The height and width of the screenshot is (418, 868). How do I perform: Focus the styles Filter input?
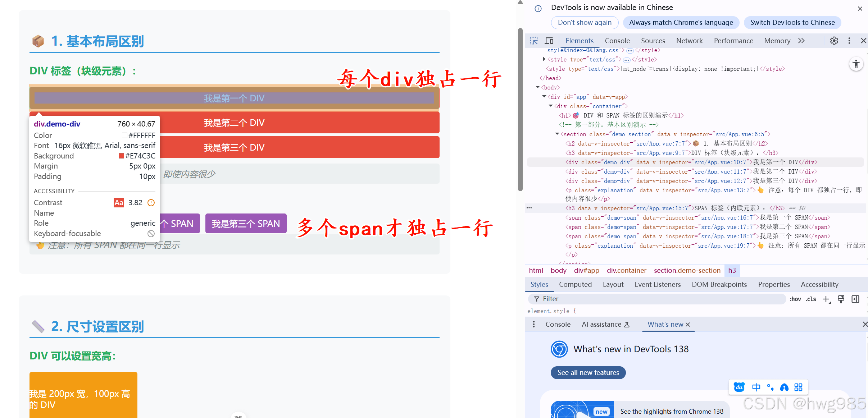(656, 299)
